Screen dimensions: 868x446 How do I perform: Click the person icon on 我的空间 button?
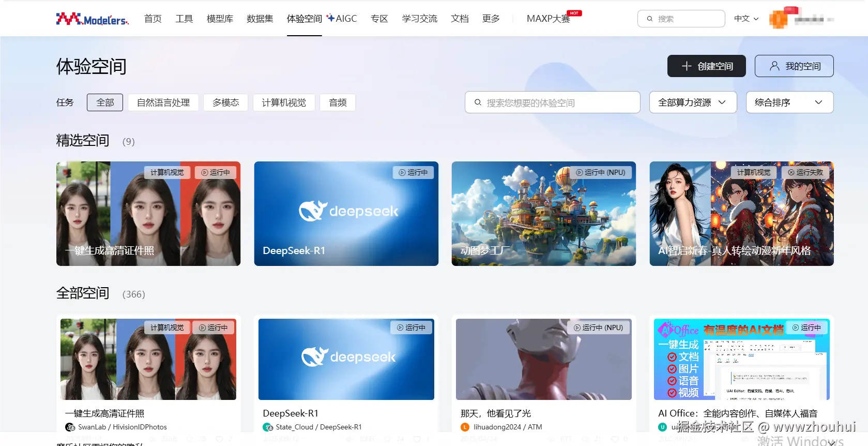[x=774, y=66]
